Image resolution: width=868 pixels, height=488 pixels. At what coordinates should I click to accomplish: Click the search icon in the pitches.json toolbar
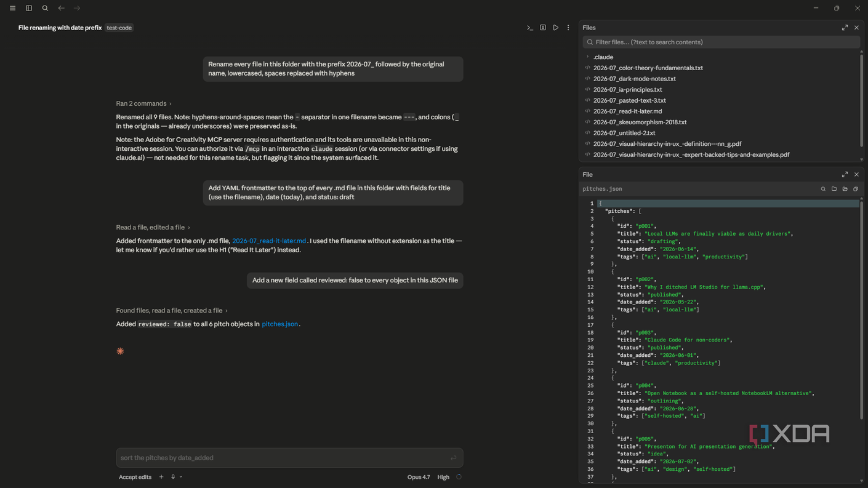click(823, 189)
